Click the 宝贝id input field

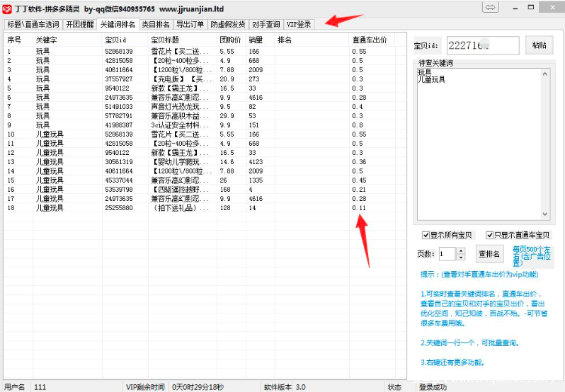click(x=482, y=45)
